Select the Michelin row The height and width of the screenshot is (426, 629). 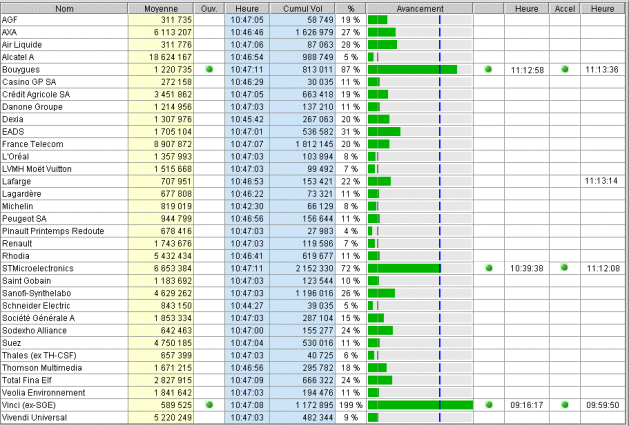click(18, 206)
